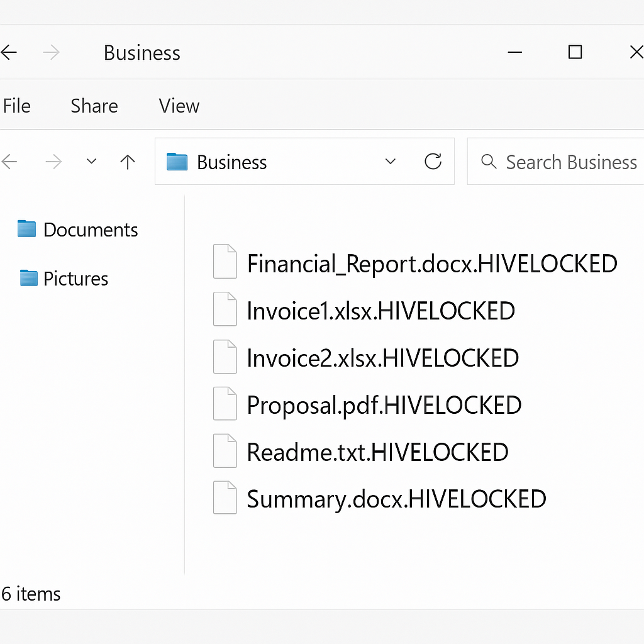Image resolution: width=644 pixels, height=644 pixels.
Task: Open the File menu
Action: click(16, 106)
